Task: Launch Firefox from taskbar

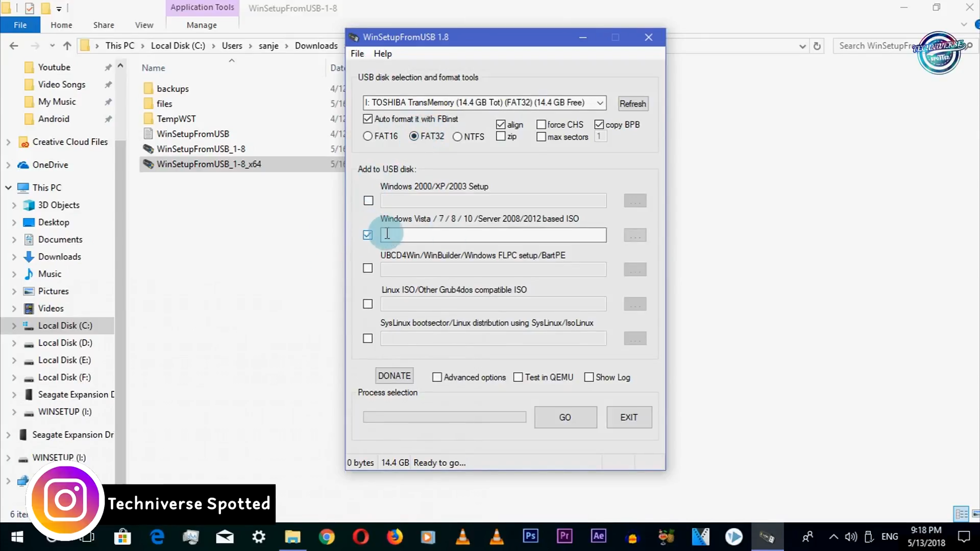Action: (395, 537)
